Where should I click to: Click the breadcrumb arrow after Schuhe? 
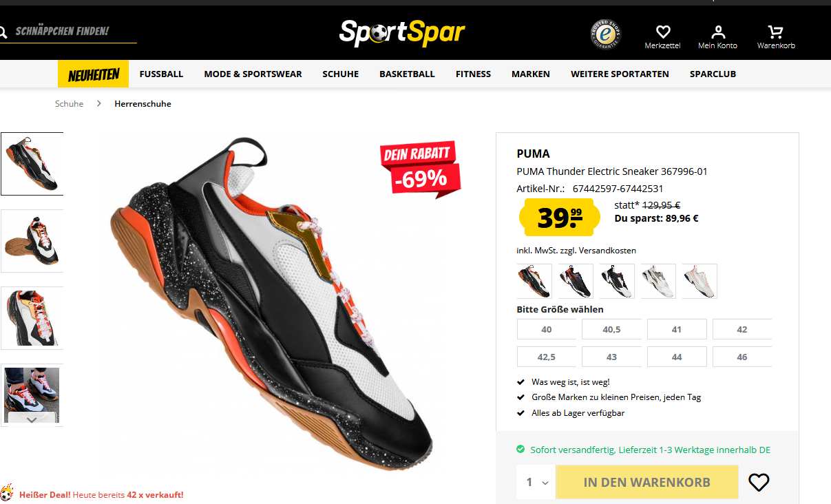[99, 103]
